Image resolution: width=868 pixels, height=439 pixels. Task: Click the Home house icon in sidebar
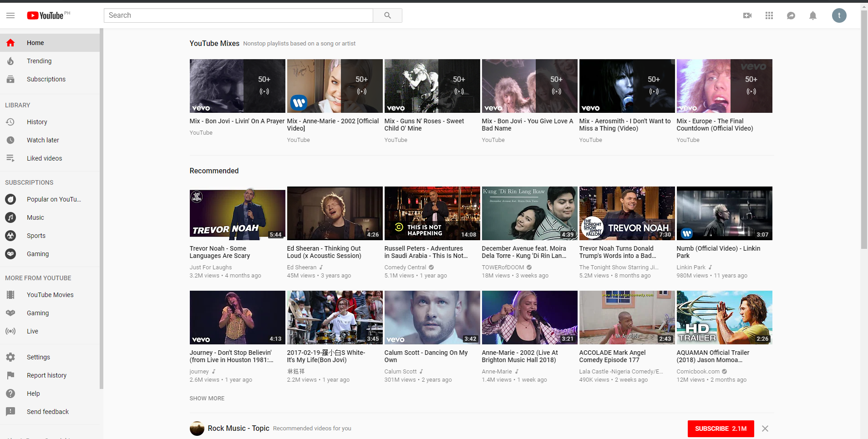(x=10, y=43)
